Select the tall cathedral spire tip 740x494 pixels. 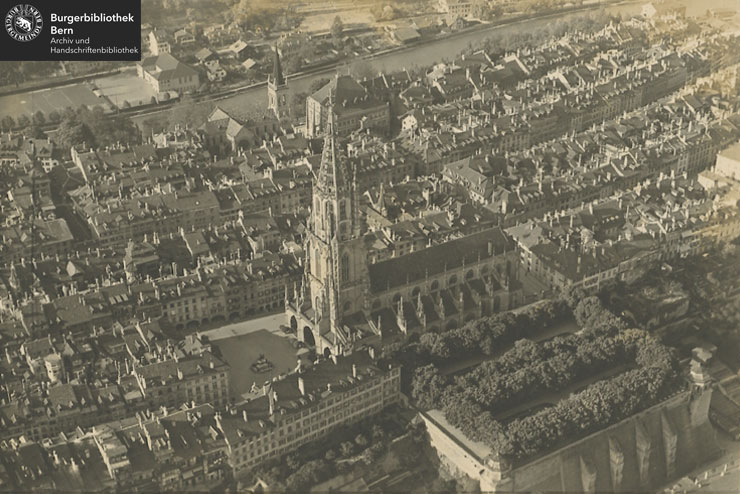click(330, 108)
